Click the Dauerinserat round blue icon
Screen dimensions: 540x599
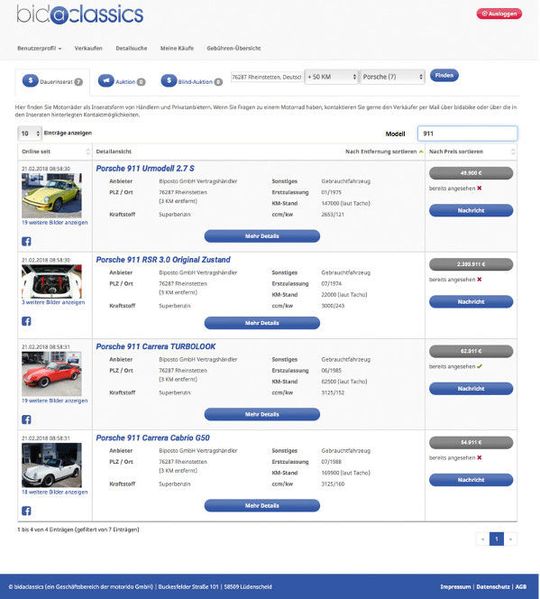click(31, 81)
